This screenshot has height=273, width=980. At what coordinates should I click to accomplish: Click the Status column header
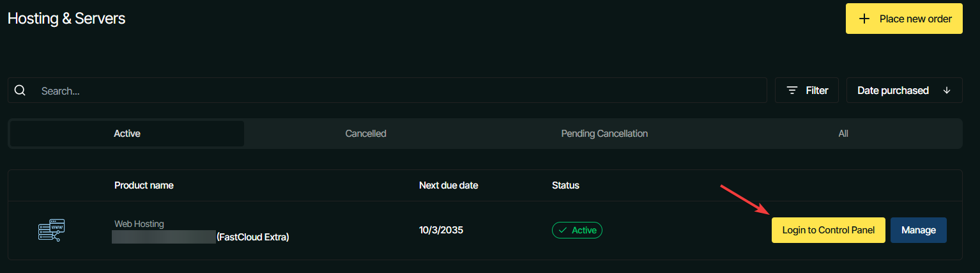click(565, 185)
